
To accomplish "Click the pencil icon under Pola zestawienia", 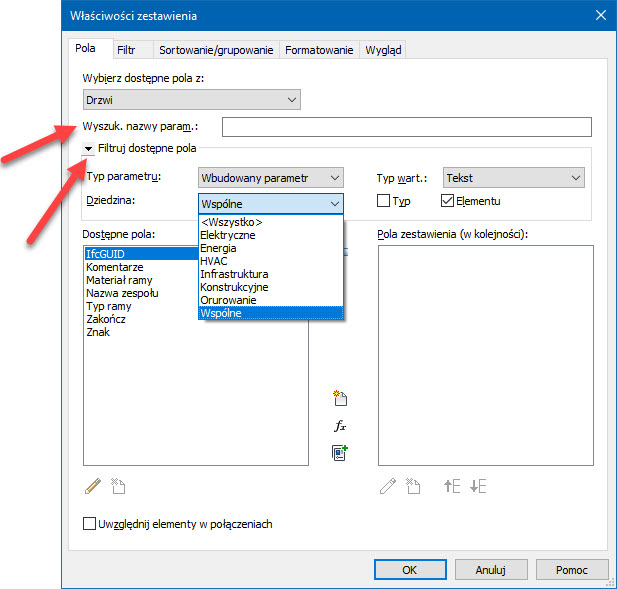I will coord(388,487).
